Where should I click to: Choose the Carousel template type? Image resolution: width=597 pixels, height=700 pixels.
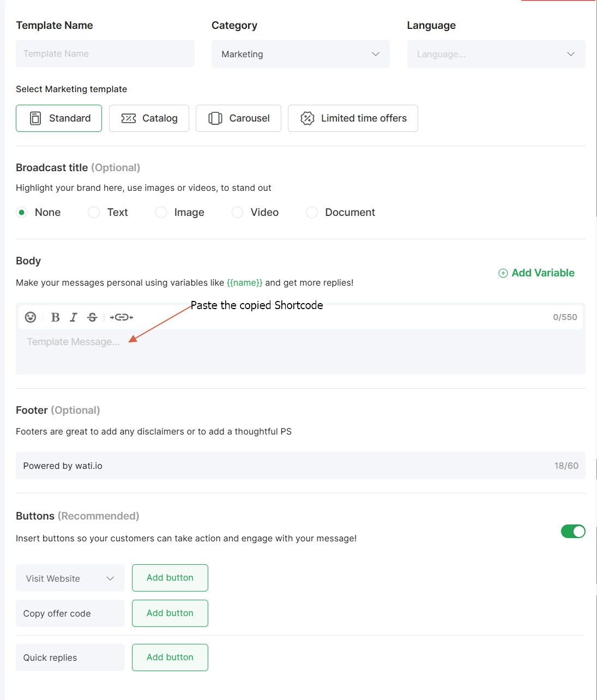point(238,118)
